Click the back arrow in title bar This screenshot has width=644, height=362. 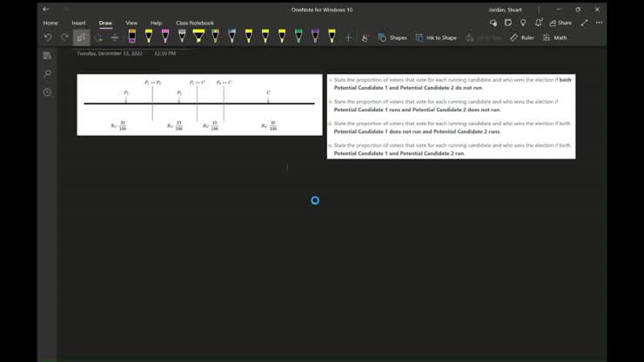[46, 9]
